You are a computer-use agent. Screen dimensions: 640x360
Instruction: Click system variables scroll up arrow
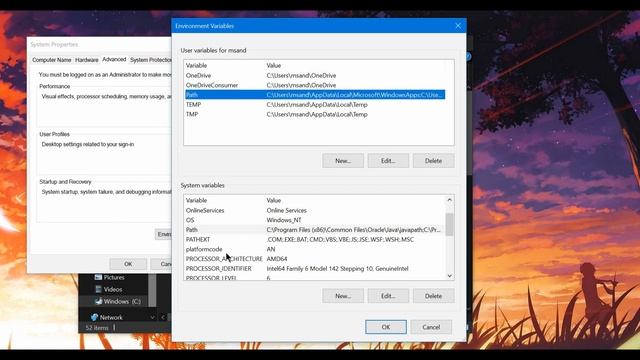[449, 200]
